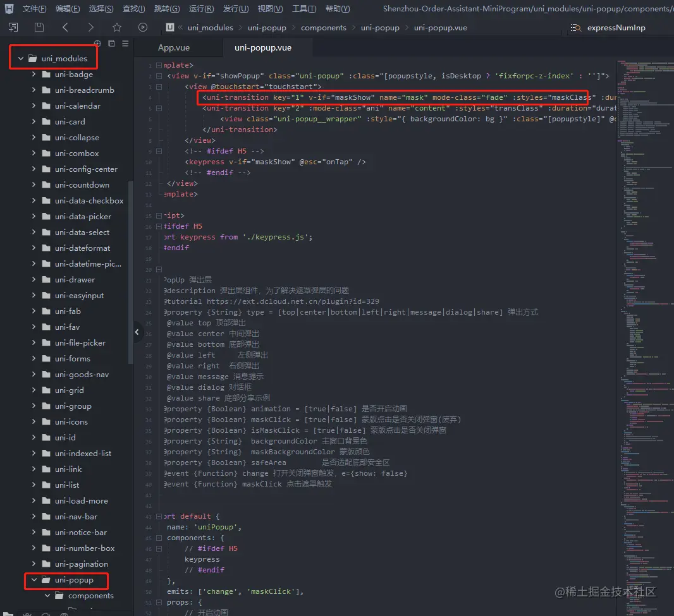Open the 视图(V) menu

[270, 9]
